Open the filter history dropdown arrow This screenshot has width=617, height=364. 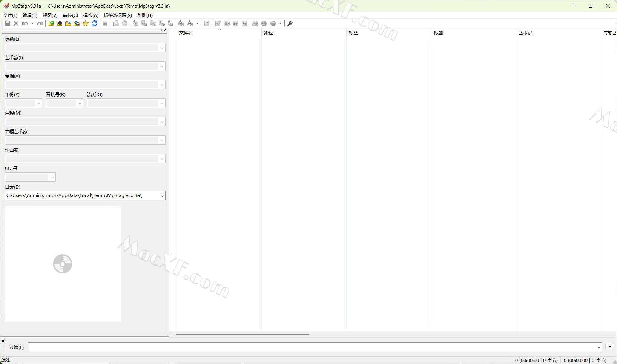(x=599, y=347)
